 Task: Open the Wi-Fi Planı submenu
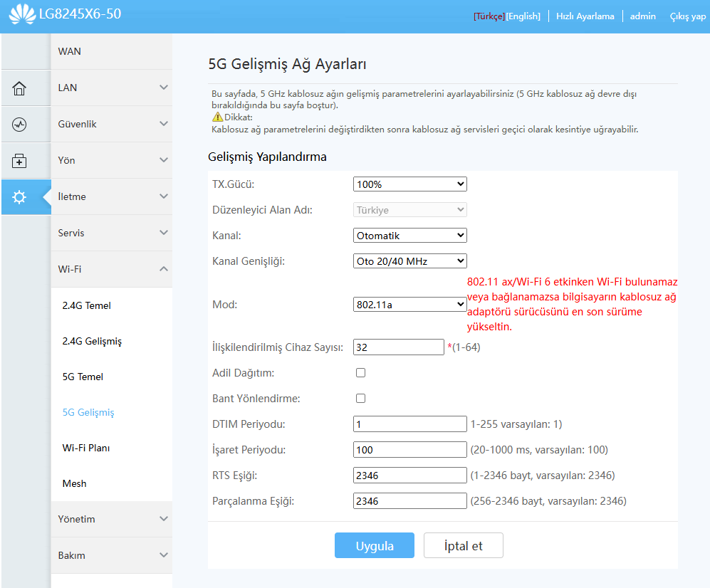coord(86,448)
